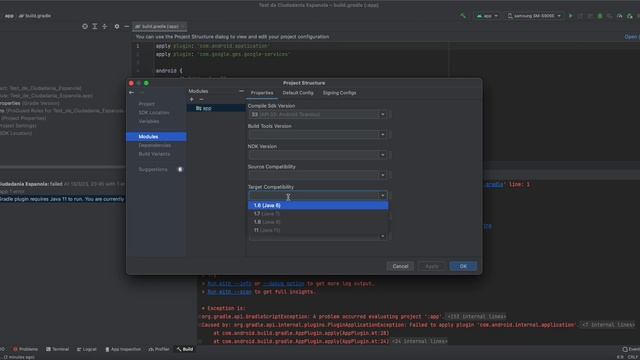Switch to the Default Config tab
This screenshot has height=360, width=640.
pos(298,93)
